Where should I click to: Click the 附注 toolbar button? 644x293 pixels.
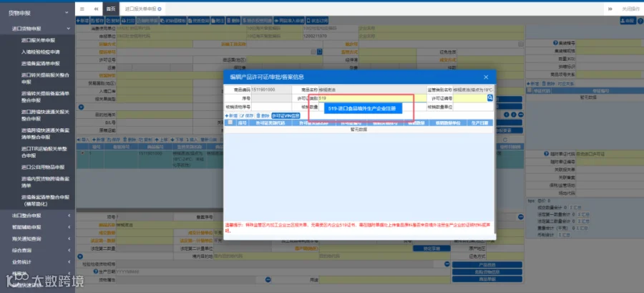point(218,20)
